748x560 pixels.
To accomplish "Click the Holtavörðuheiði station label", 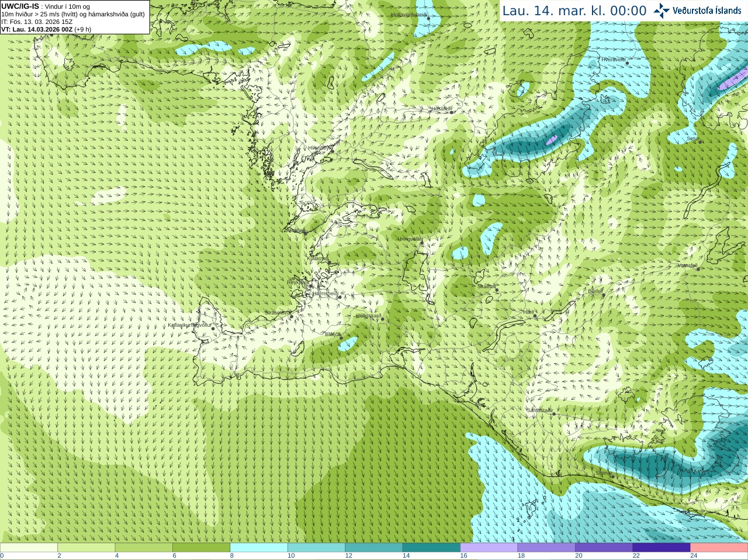I will (x=410, y=14).
